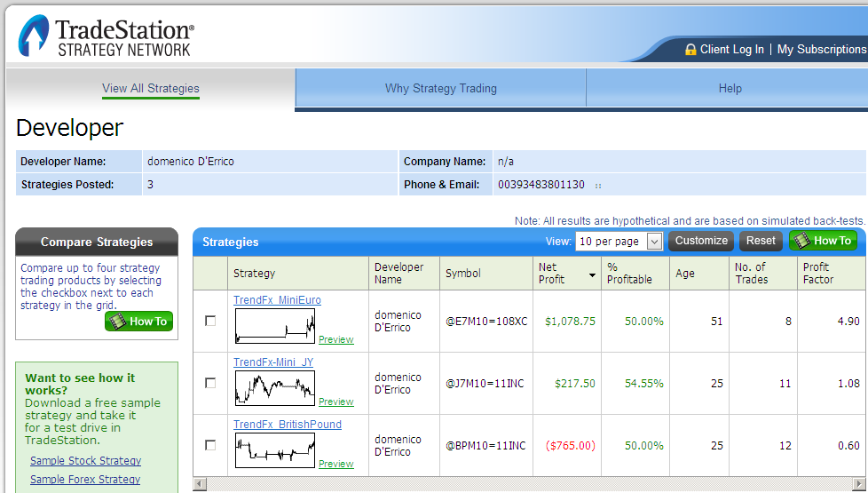Screen dimensions: 868x493
Task: Click Preview link for TrendFx_BritishPound
Action: click(336, 464)
